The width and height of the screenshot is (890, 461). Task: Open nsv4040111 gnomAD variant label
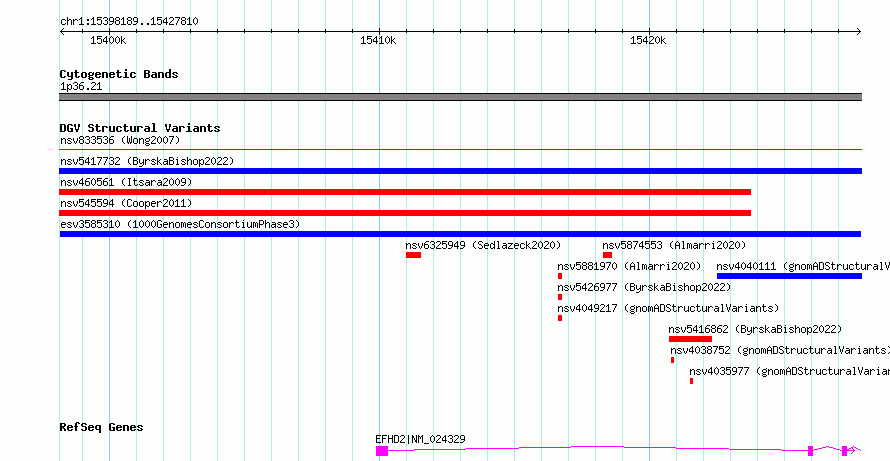pyautogui.click(x=803, y=266)
